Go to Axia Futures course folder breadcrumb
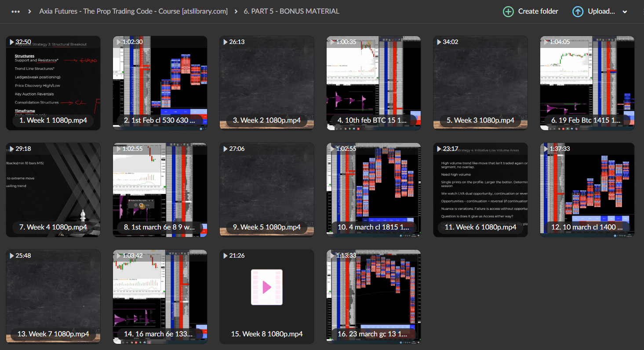644x350 pixels. tap(133, 11)
